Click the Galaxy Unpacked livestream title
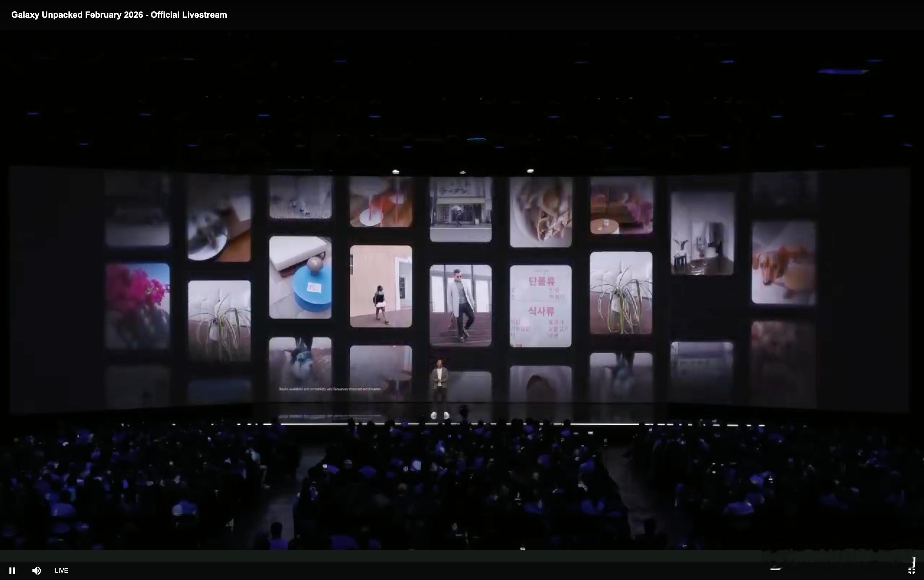 (119, 15)
